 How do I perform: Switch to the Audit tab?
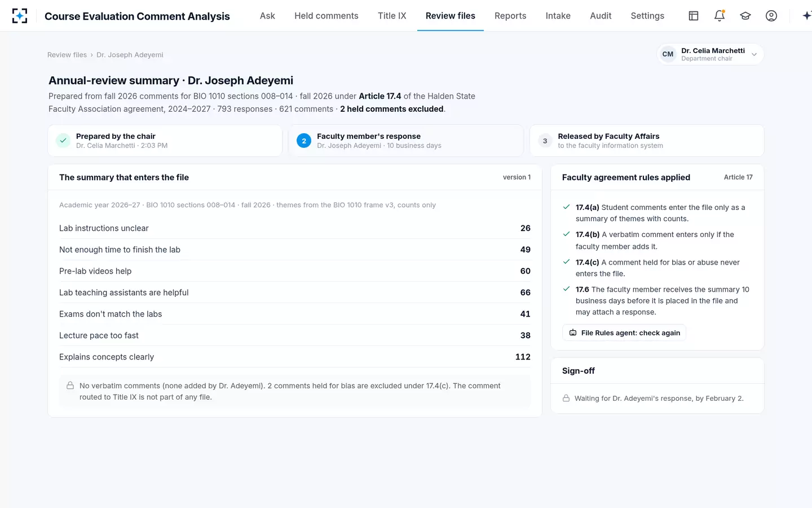(x=601, y=16)
